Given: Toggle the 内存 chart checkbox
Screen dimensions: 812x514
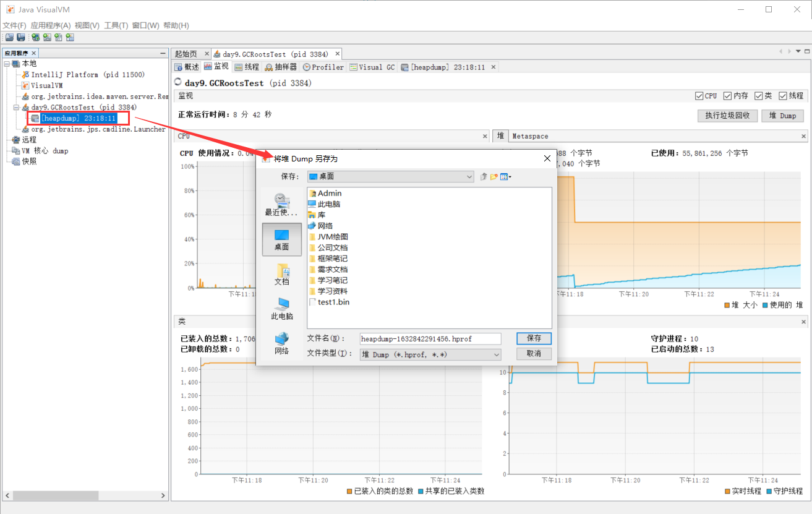Looking at the screenshot, I should click(728, 96).
